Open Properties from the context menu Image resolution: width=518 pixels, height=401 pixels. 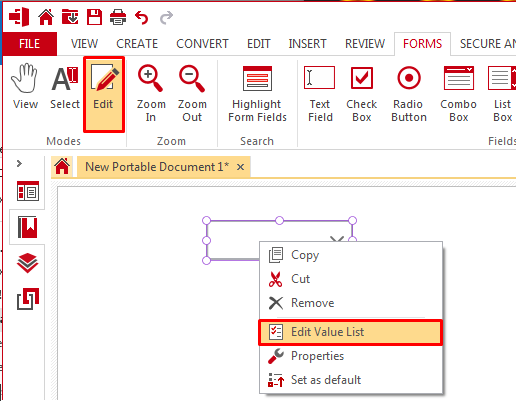click(x=351, y=356)
